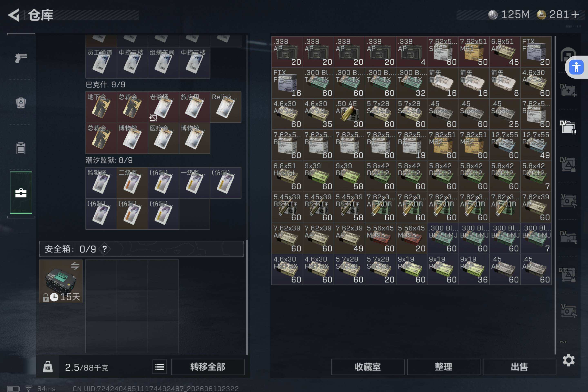This screenshot has width=588, height=392.
Task: Open the 收藏室 collection room
Action: pyautogui.click(x=368, y=367)
